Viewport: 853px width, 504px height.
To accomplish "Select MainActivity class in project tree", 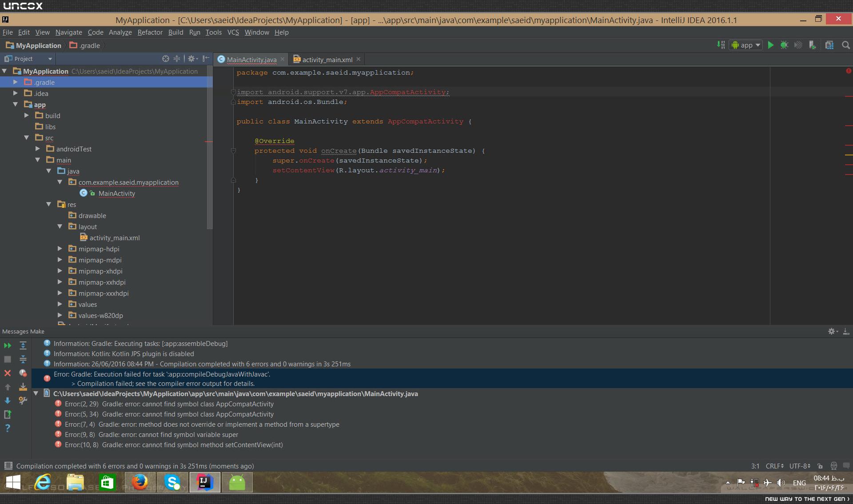I will 116,193.
